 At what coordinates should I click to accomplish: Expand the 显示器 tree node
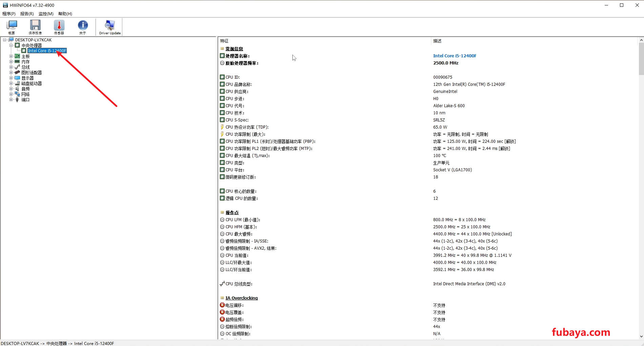pos(11,78)
